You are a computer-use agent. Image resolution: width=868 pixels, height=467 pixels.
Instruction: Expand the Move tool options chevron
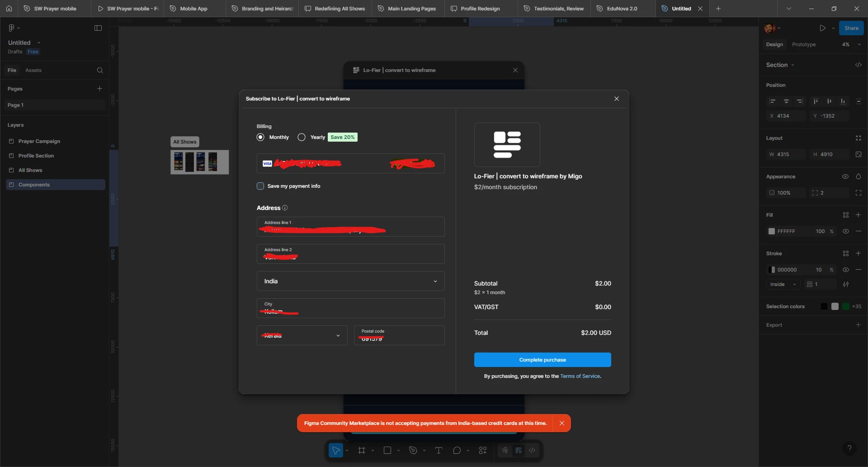347,451
